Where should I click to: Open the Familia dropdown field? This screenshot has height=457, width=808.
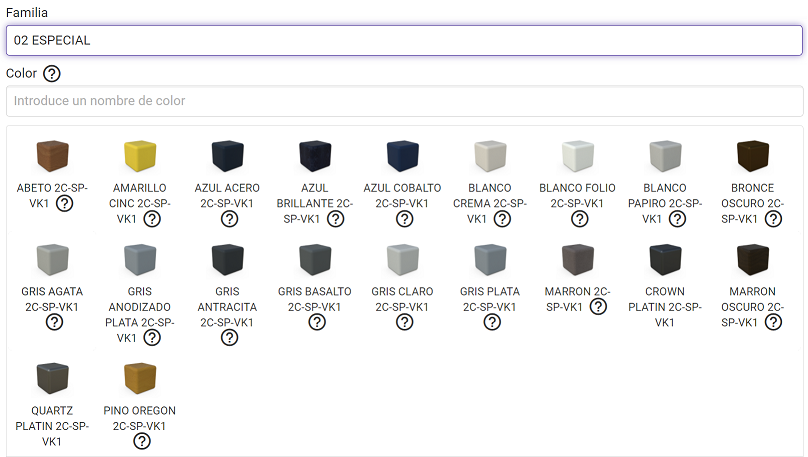click(404, 40)
